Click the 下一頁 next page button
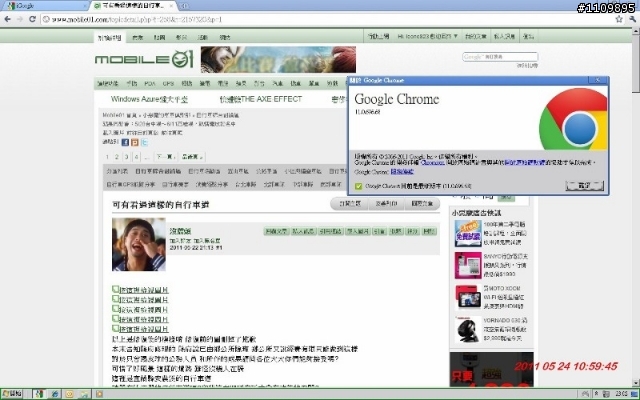The height and width of the screenshot is (400, 640). point(165,157)
